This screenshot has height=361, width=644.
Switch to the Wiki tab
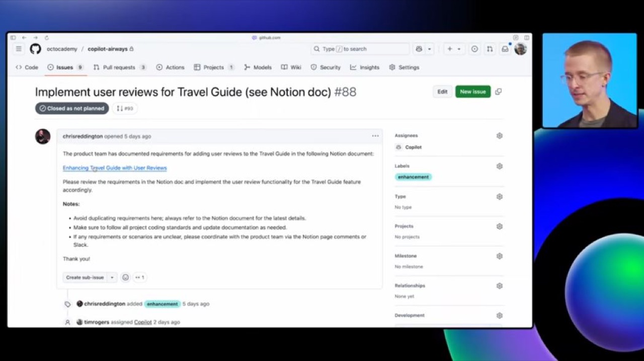(291, 67)
